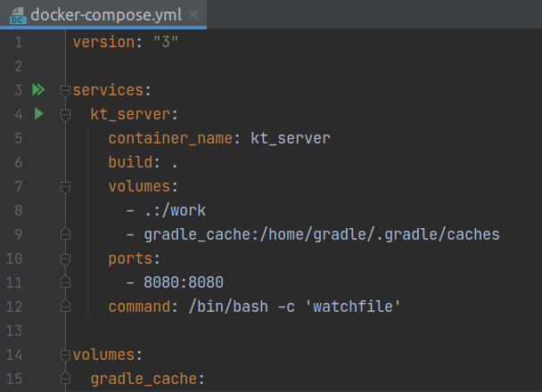Click fold end marker on gradle_cache volume line
The image size is (542, 392).
tap(65, 234)
